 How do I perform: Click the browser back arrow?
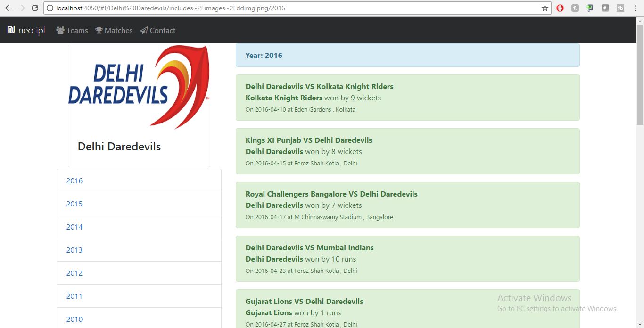[x=8, y=8]
